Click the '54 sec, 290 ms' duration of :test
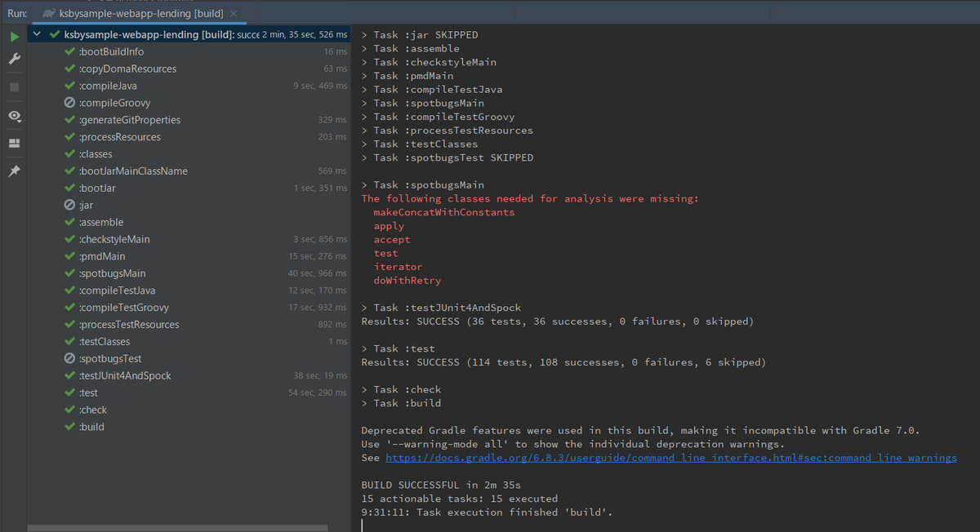The image size is (980, 532). pyautogui.click(x=318, y=393)
